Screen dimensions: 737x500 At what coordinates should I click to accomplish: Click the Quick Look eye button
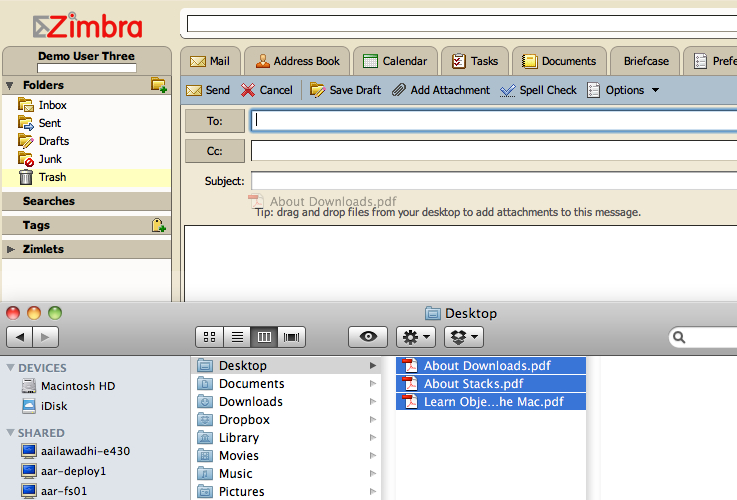point(368,337)
